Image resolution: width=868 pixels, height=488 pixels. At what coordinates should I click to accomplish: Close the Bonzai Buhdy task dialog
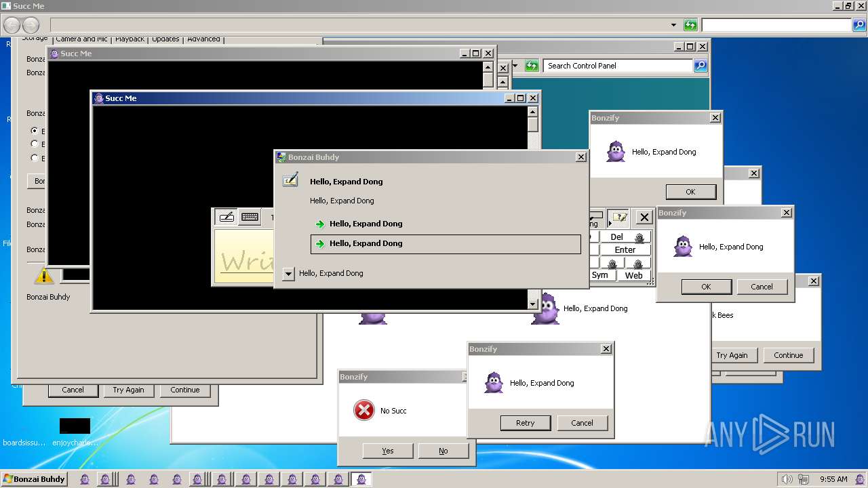(580, 157)
